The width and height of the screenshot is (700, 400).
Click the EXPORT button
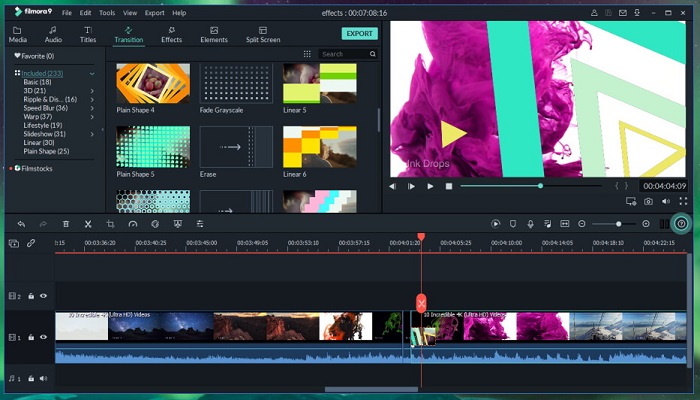tap(359, 33)
